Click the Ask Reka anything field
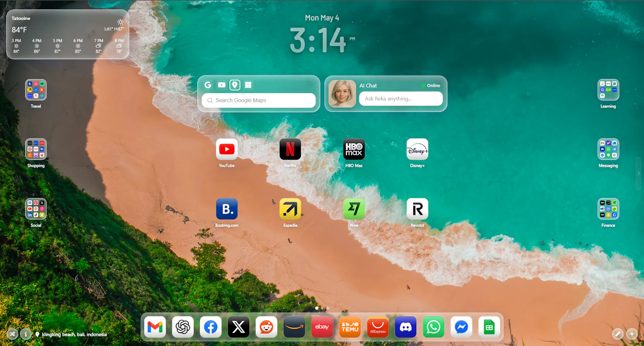Image resolution: width=644 pixels, height=346 pixels. (x=401, y=99)
